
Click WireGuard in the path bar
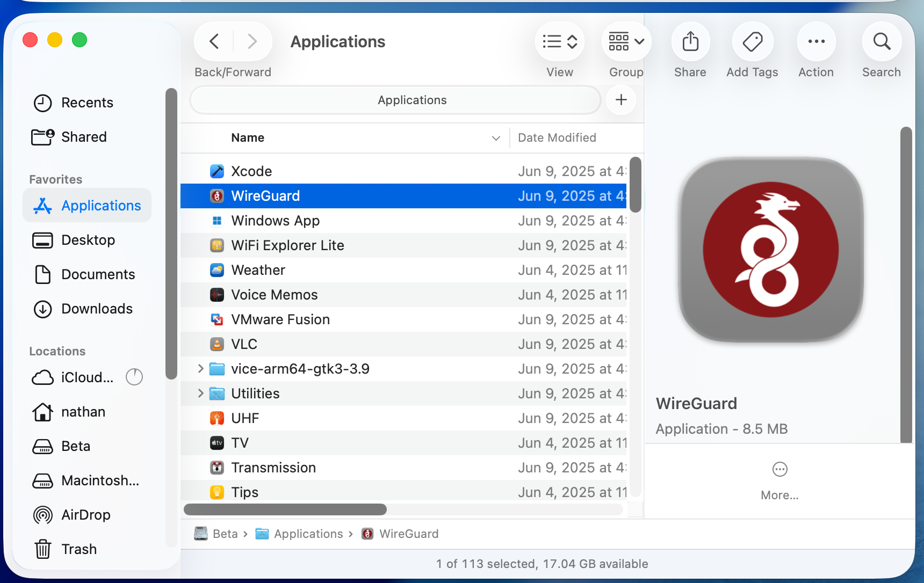pos(400,534)
